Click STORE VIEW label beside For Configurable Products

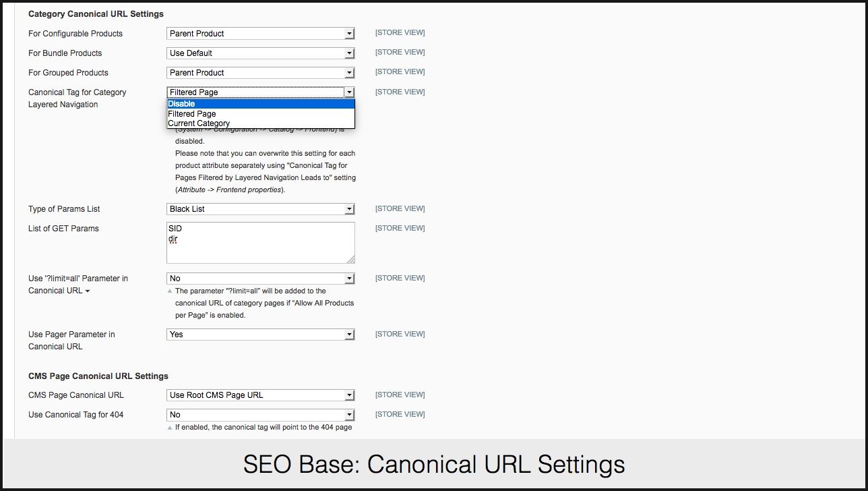pos(400,33)
